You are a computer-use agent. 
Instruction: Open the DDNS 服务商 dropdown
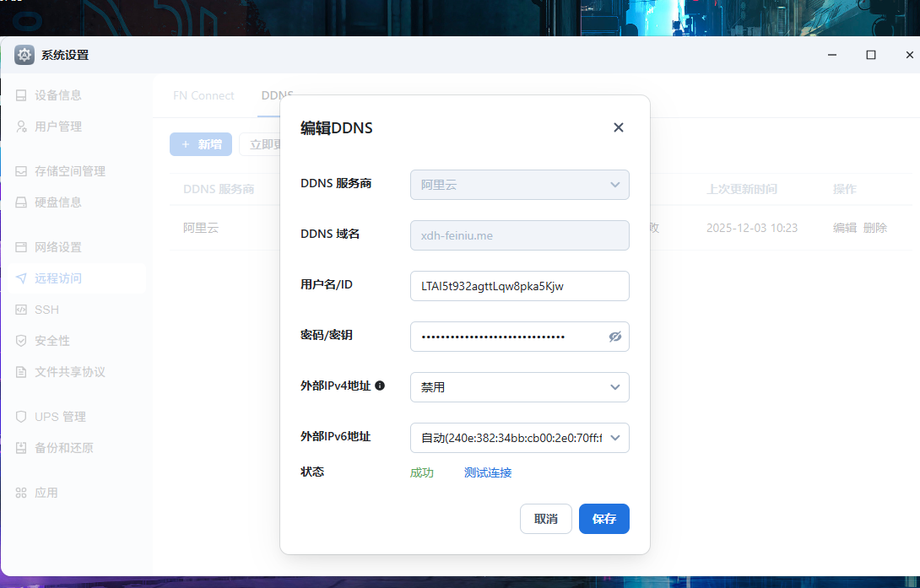(519, 184)
